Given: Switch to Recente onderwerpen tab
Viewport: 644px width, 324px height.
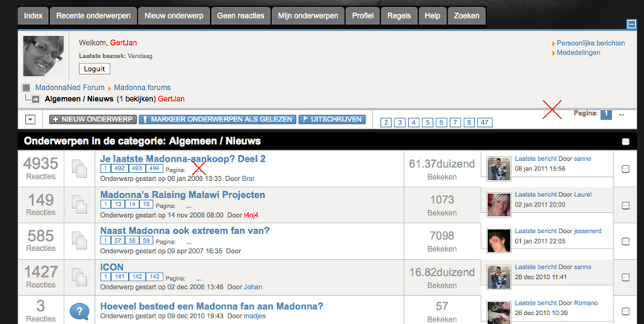Looking at the screenshot, I should [x=93, y=16].
